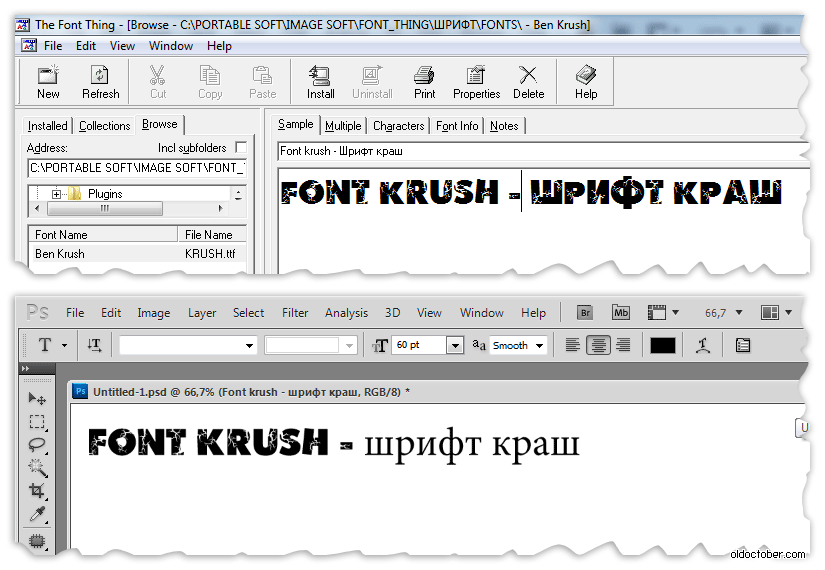Screen dimensions: 825x570
Task: Open Help book icon in Font Thing
Action: click(x=586, y=82)
